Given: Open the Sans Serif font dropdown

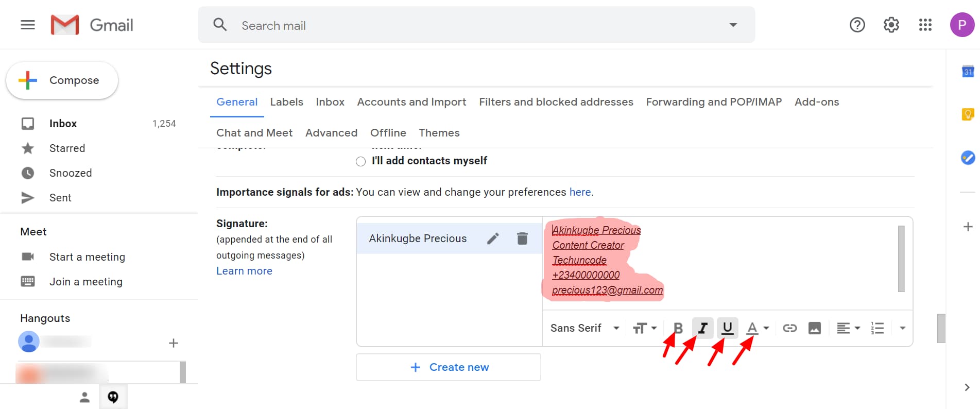Looking at the screenshot, I should pos(584,328).
